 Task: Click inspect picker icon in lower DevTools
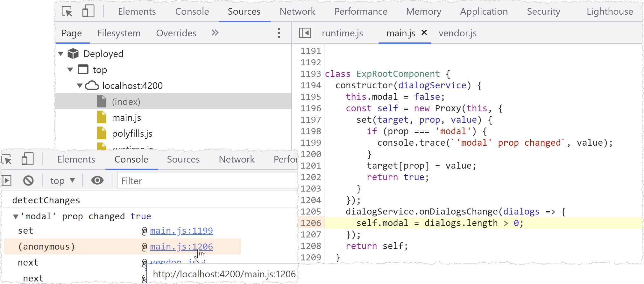point(7,159)
